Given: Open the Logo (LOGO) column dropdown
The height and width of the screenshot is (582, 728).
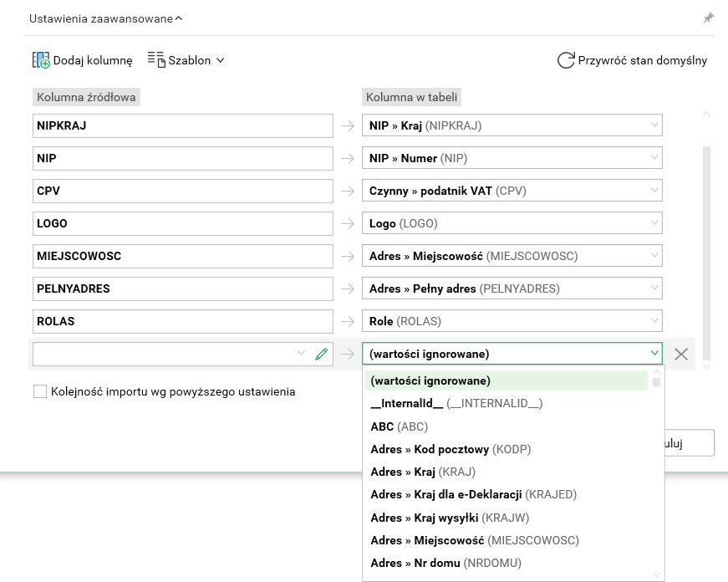Looking at the screenshot, I should point(654,223).
